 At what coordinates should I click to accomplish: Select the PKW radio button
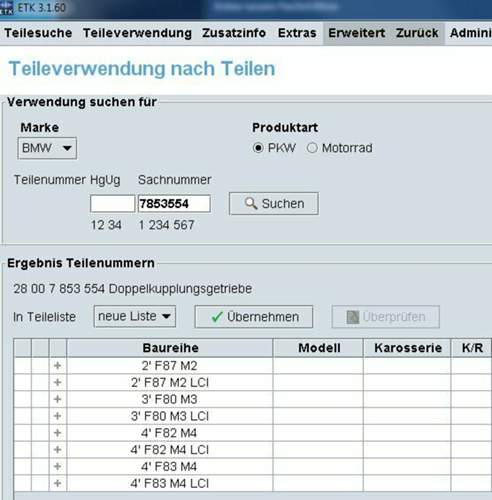click(258, 148)
